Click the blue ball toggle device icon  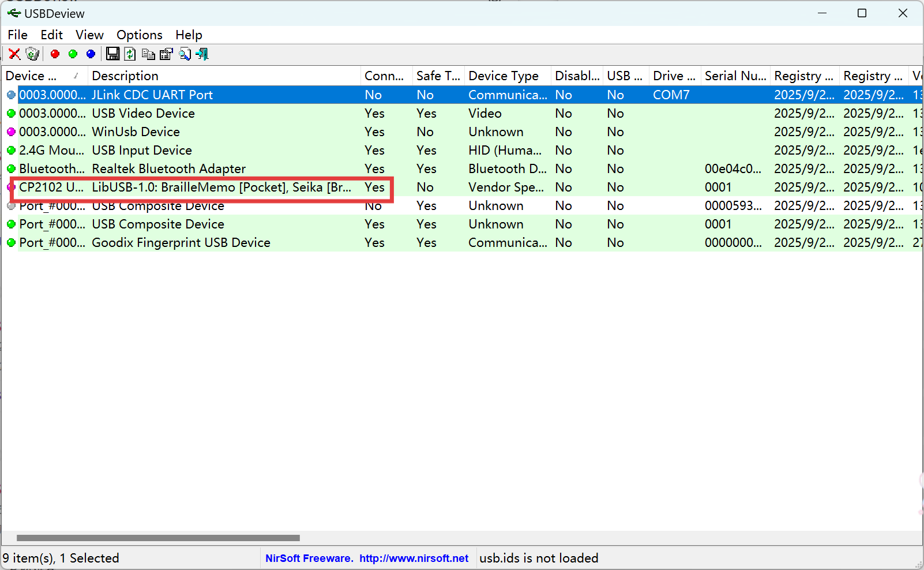pos(91,54)
